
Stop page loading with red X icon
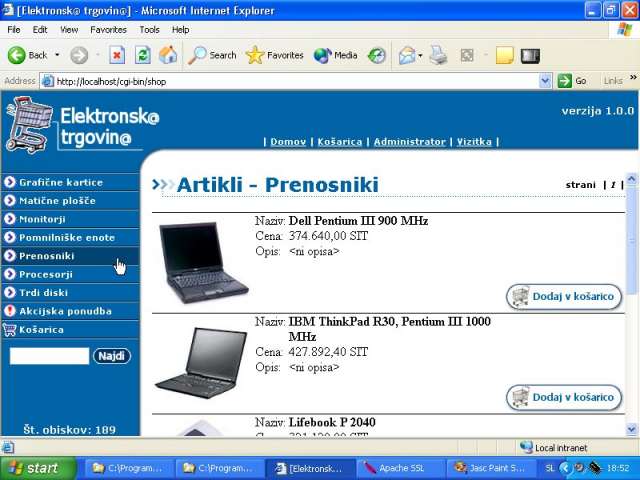click(117, 55)
